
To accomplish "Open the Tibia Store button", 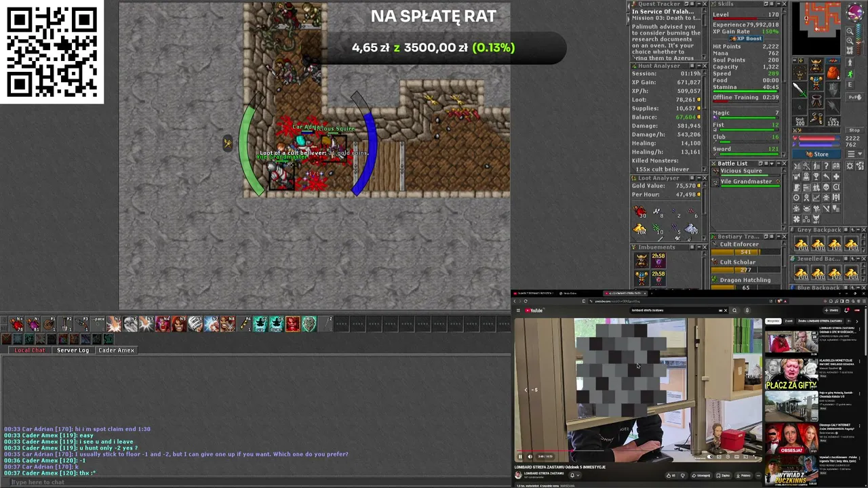I will 817,155.
